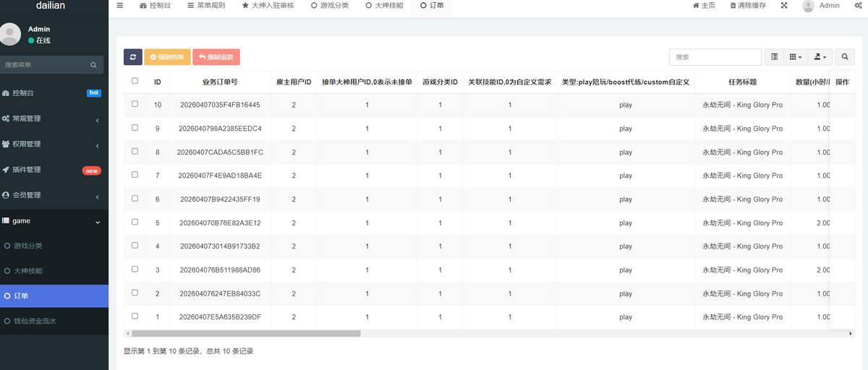
Task: Check the checkbox for order ID 5
Action: point(135,222)
